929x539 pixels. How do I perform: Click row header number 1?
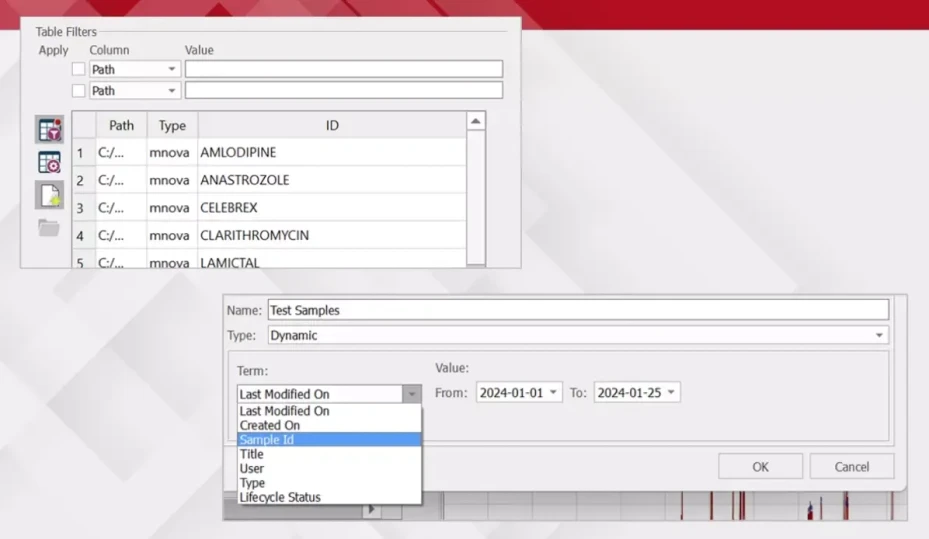(84, 153)
